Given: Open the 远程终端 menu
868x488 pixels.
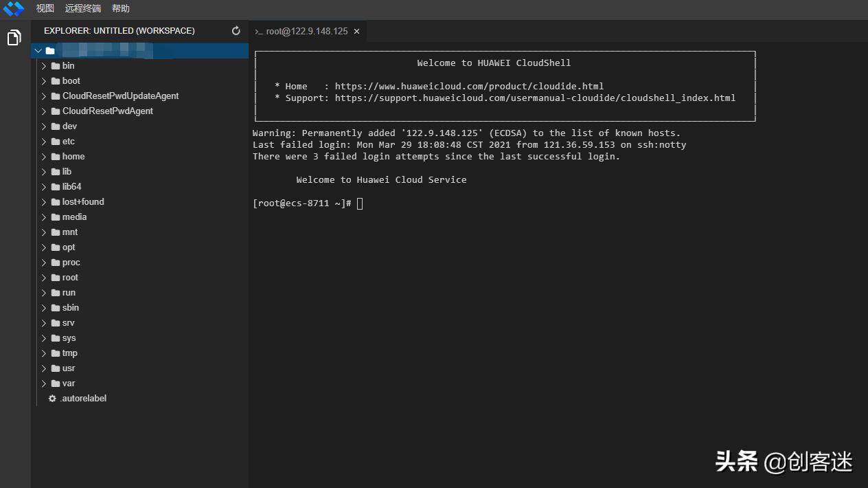Looking at the screenshot, I should (x=83, y=9).
